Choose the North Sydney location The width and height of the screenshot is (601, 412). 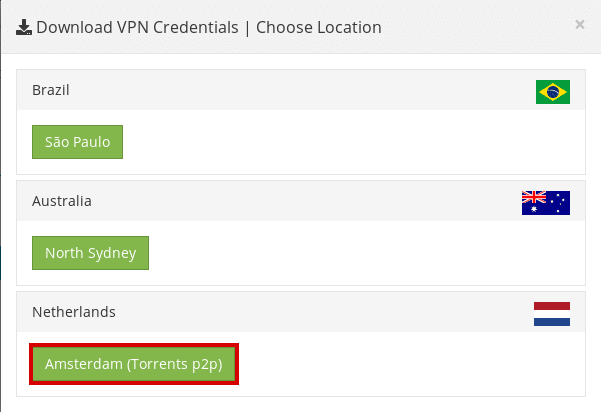pos(90,253)
